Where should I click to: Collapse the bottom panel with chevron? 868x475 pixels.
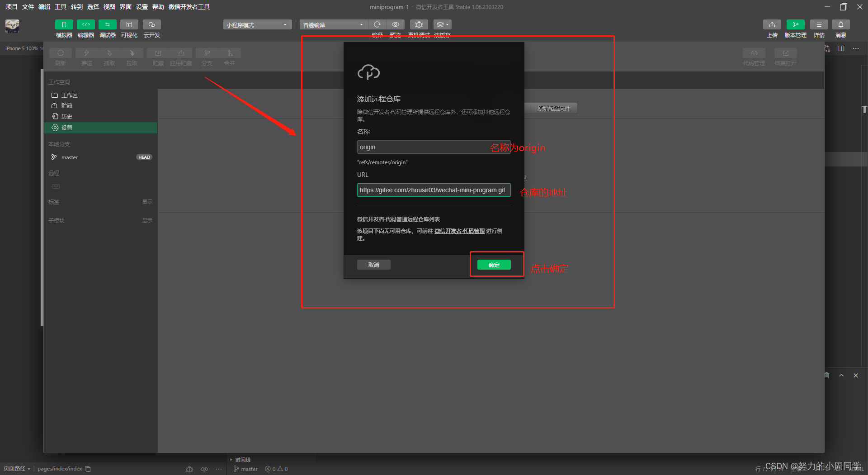[x=841, y=375]
